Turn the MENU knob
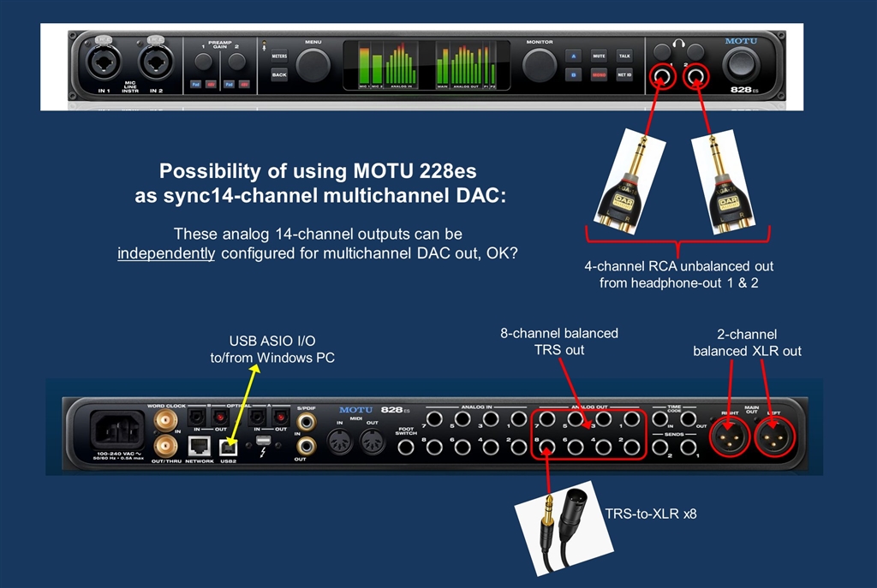 pyautogui.click(x=313, y=65)
